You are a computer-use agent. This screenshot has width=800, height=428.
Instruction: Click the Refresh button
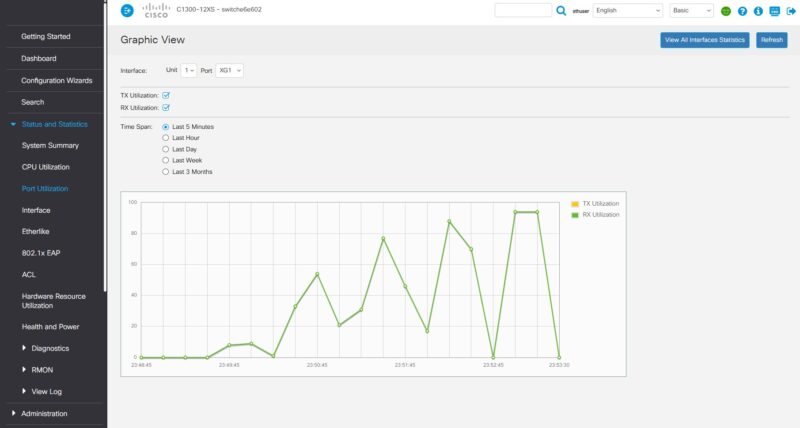click(x=771, y=40)
